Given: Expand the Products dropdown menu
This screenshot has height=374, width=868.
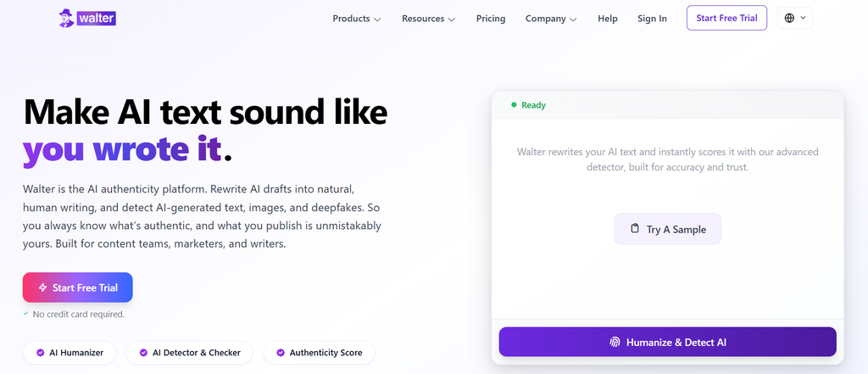Looking at the screenshot, I should tap(357, 19).
